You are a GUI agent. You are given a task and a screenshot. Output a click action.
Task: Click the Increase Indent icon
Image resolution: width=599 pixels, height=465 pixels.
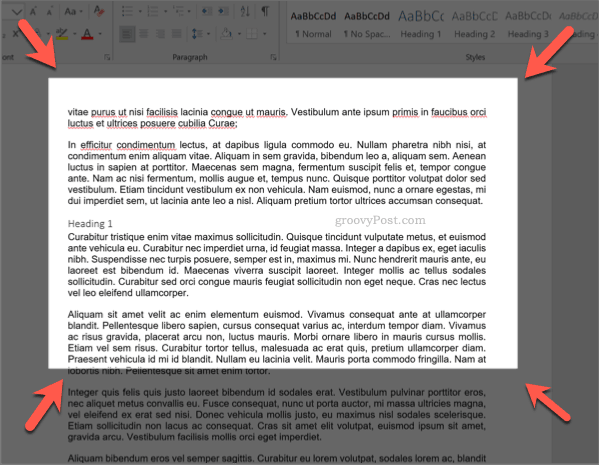(x=223, y=11)
